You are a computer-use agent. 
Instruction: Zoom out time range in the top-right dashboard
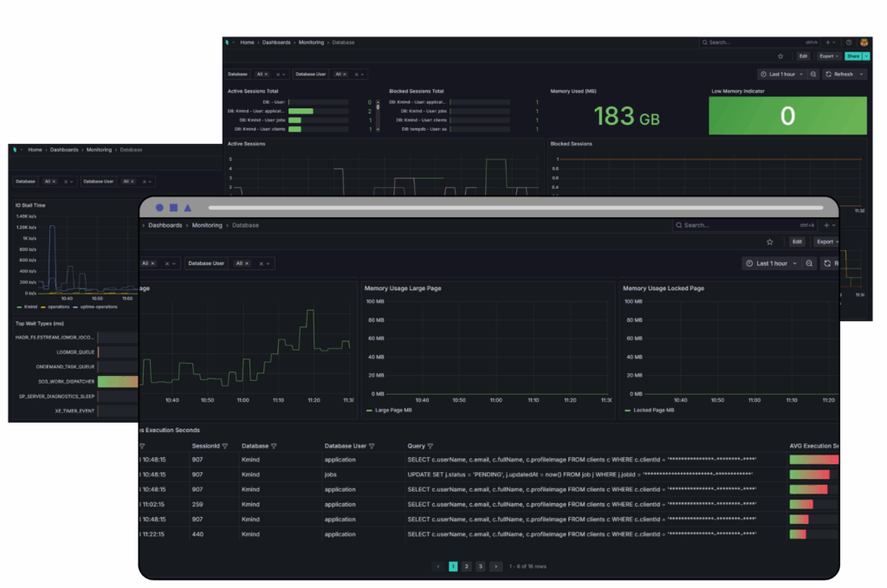pyautogui.click(x=813, y=74)
